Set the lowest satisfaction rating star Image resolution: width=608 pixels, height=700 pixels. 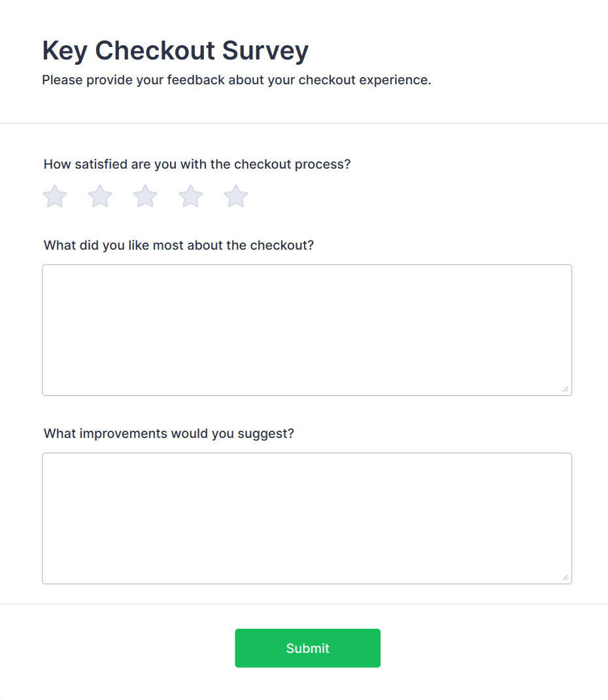pyautogui.click(x=55, y=196)
